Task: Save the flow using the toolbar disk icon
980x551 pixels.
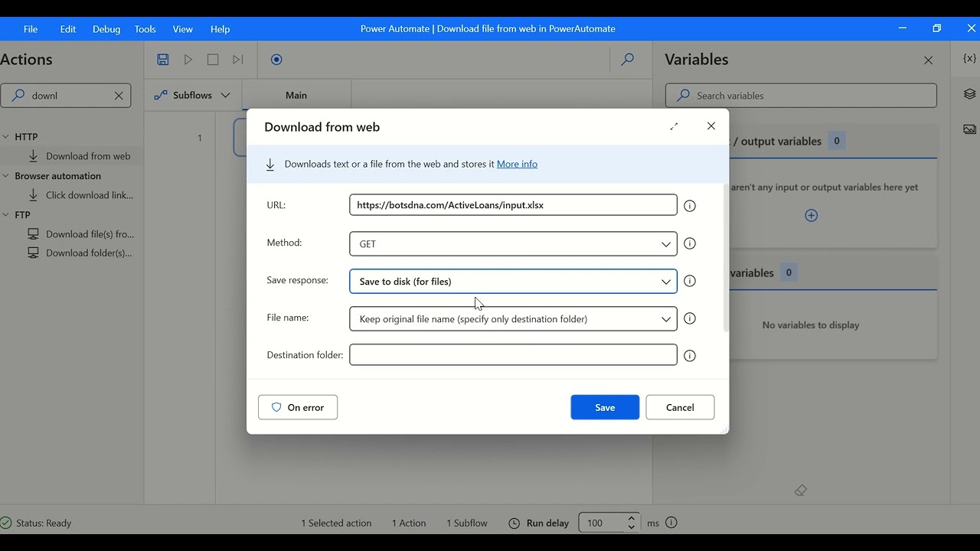Action: (x=163, y=60)
